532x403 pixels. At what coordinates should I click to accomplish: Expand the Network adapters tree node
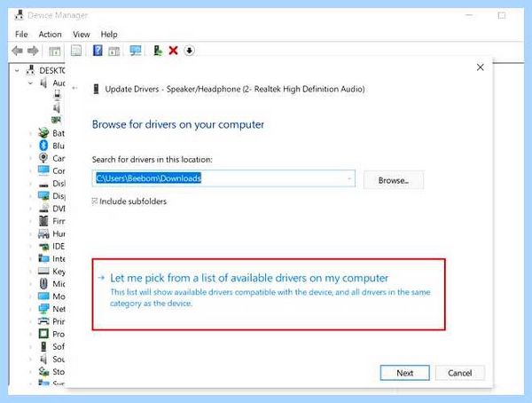30,309
